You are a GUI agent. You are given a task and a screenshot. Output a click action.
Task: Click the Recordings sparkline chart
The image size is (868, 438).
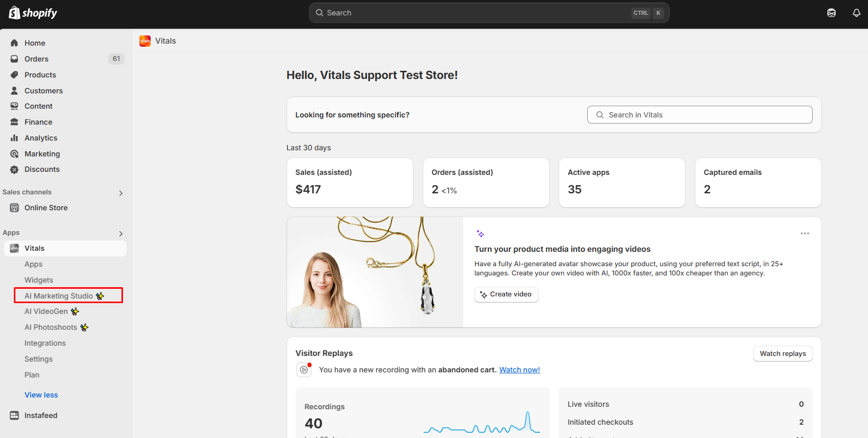pos(482,423)
